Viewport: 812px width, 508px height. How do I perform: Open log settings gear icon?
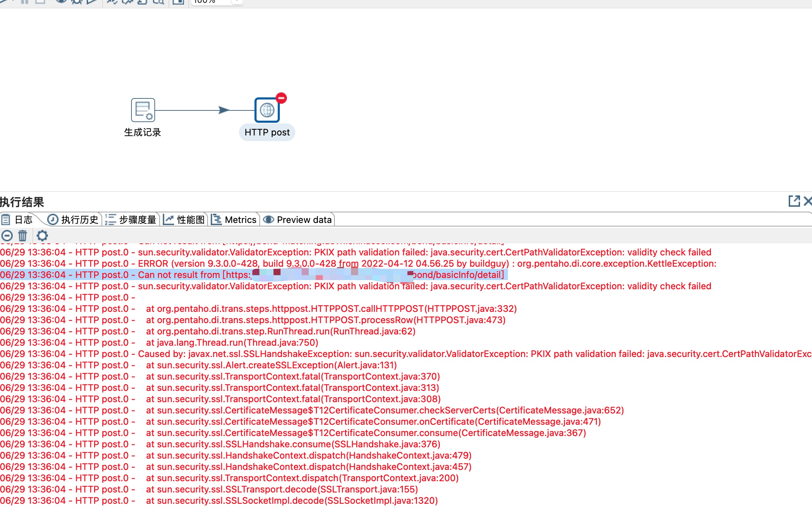tap(42, 235)
